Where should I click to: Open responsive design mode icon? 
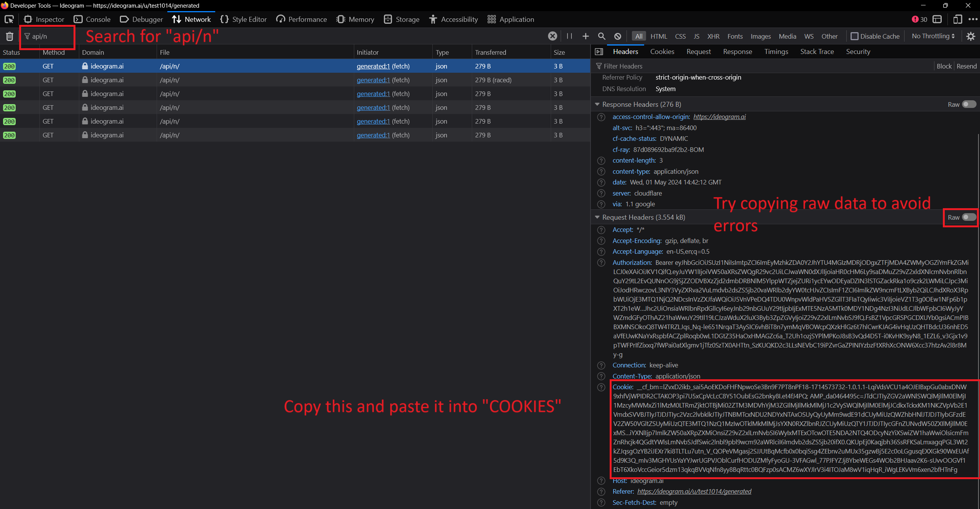pyautogui.click(x=957, y=19)
